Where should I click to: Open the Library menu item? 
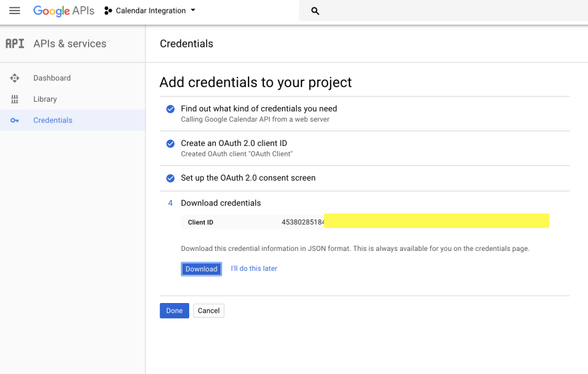[x=45, y=99]
